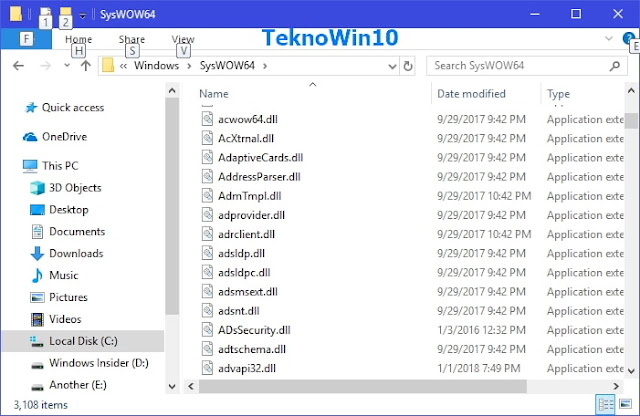Go back to previous folder
Screen dimensions: 640x416
click(18, 66)
